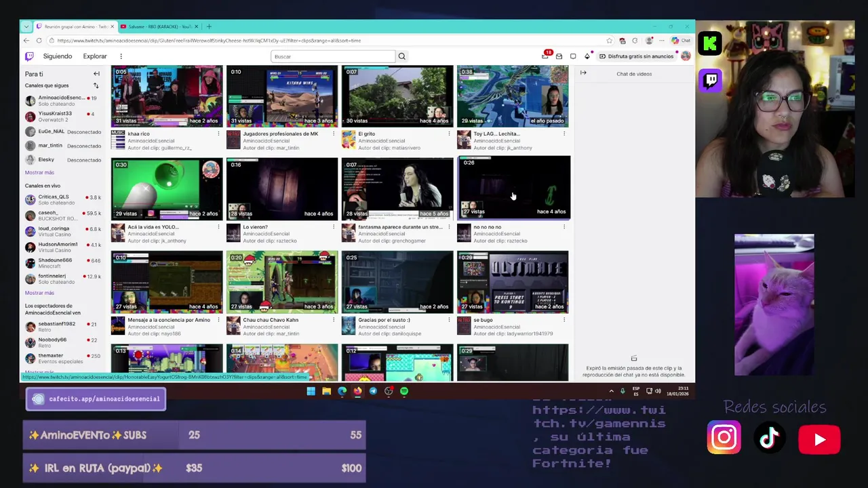
Task: Open the YisusKraist33 channel in the sidebar
Action: coord(62,117)
